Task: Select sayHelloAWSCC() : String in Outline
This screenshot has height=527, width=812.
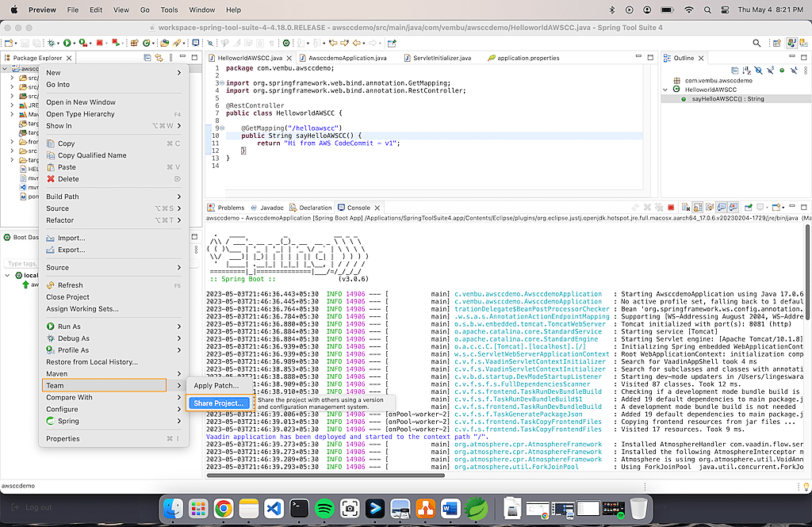Action: [x=728, y=99]
